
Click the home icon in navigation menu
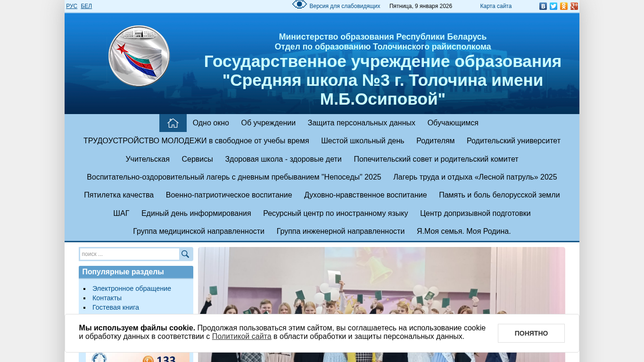point(173,123)
